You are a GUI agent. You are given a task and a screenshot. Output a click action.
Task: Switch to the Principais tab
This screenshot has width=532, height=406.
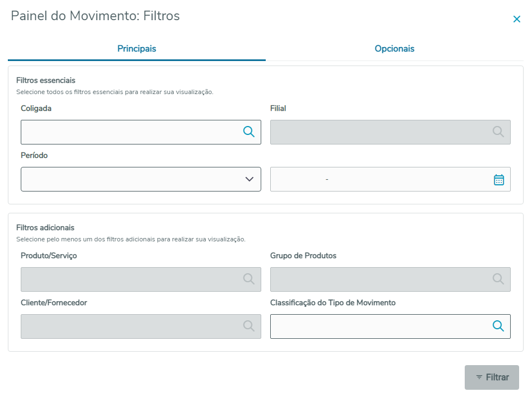(137, 49)
